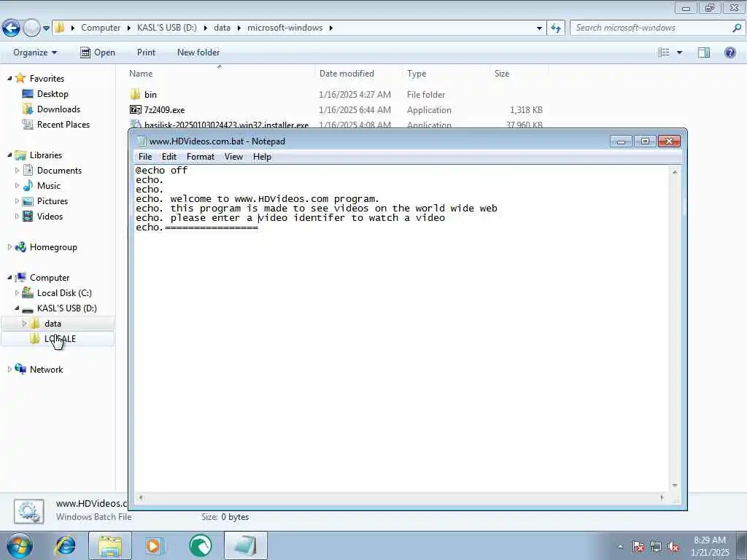This screenshot has height=560, width=747.
Task: Open Notepad File menu
Action: tap(145, 157)
